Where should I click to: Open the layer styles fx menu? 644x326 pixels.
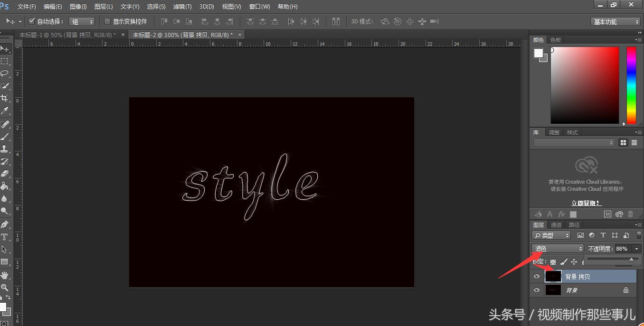561,214
